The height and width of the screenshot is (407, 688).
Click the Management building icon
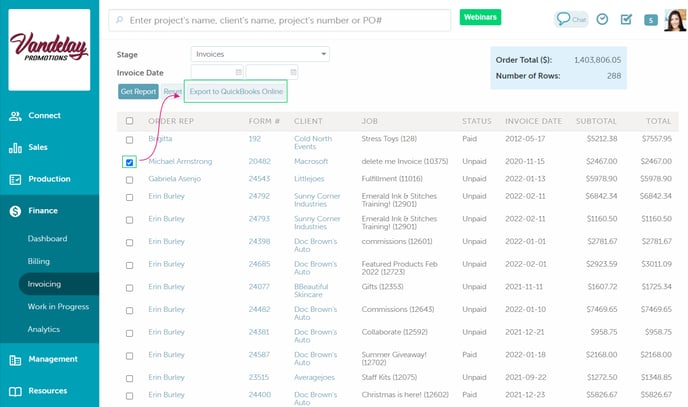tap(15, 360)
